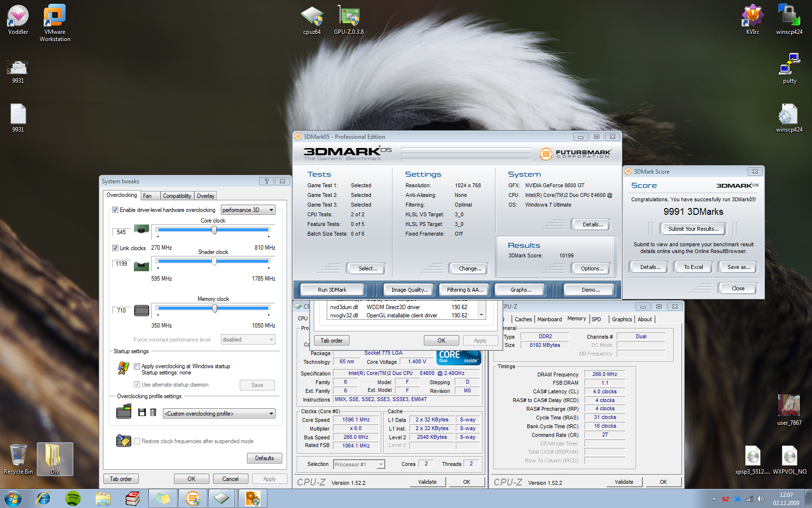Click the core clock GPU chip icon
812x508 pixels.
coord(141,229)
